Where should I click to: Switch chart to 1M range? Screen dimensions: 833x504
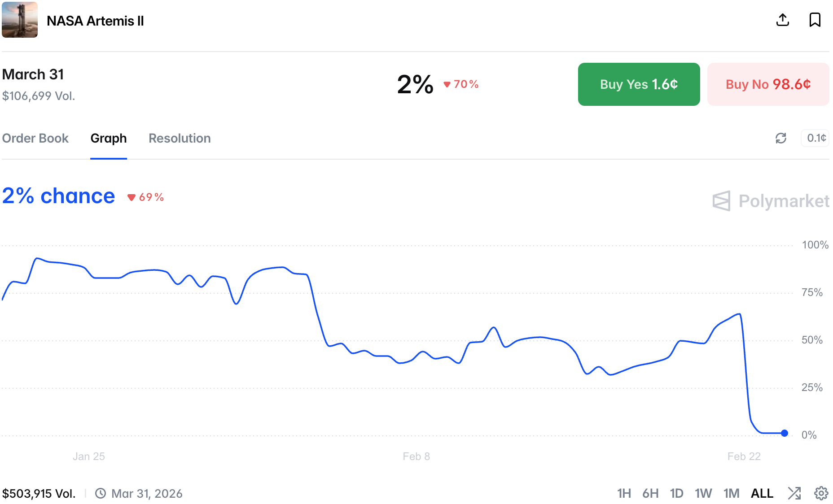pos(731,494)
